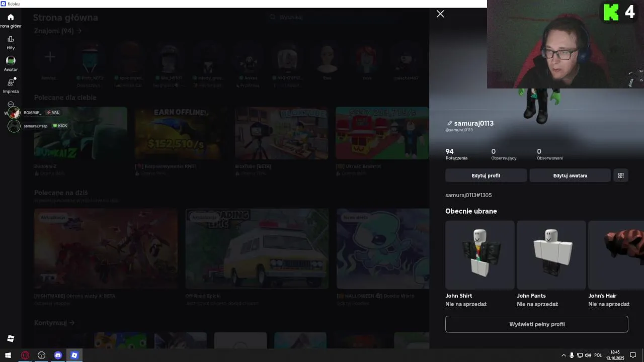Go to Strona główna in sidebar
644x362 pixels.
[x=11, y=20]
